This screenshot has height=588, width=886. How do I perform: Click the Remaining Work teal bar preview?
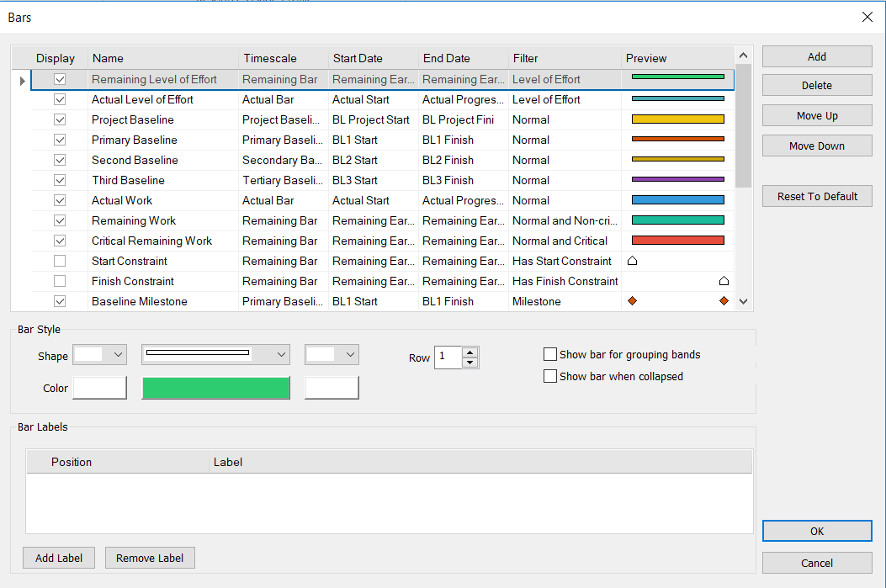click(x=677, y=220)
